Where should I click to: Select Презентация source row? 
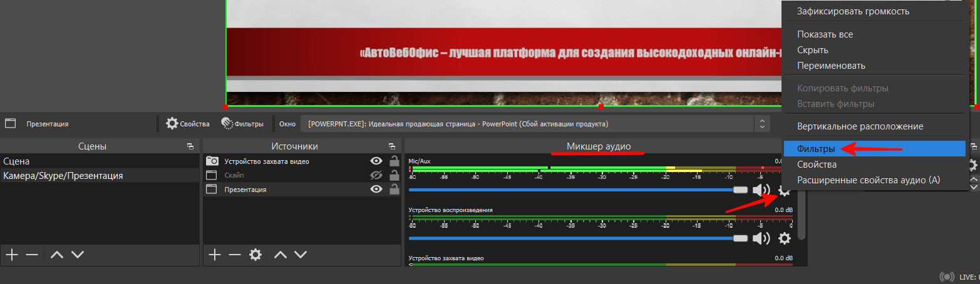pyautogui.click(x=303, y=189)
